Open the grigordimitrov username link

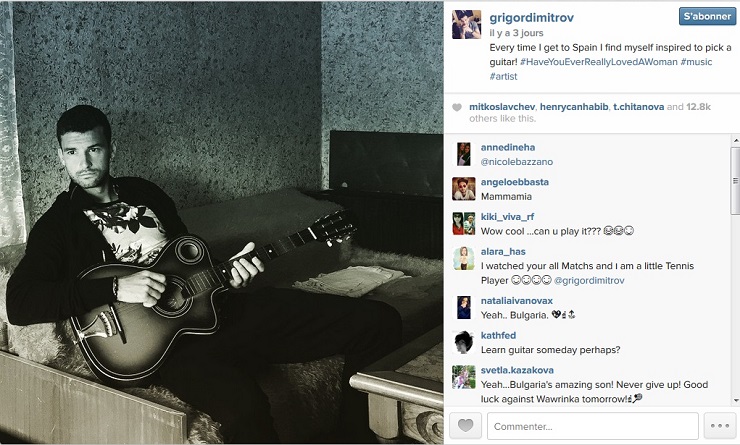531,18
